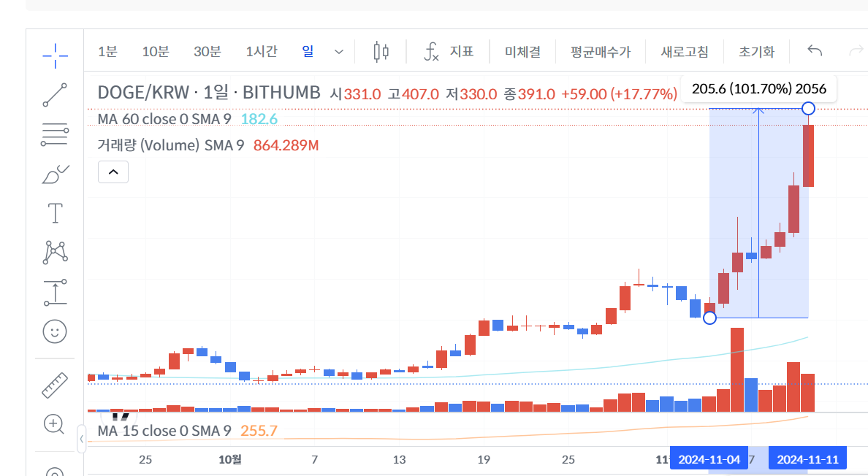
Task: Open the candlestick chart type icon
Action: (381, 52)
